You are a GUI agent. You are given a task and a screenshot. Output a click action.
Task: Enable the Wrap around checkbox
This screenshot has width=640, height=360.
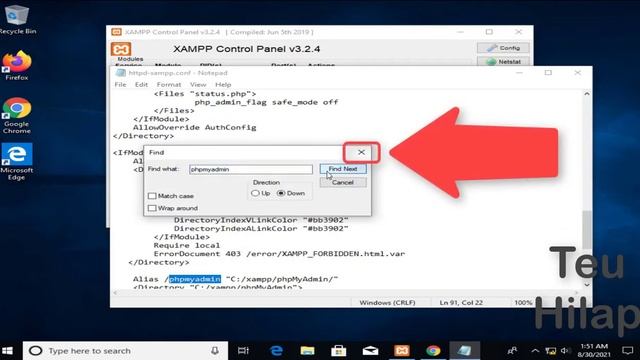pos(152,208)
